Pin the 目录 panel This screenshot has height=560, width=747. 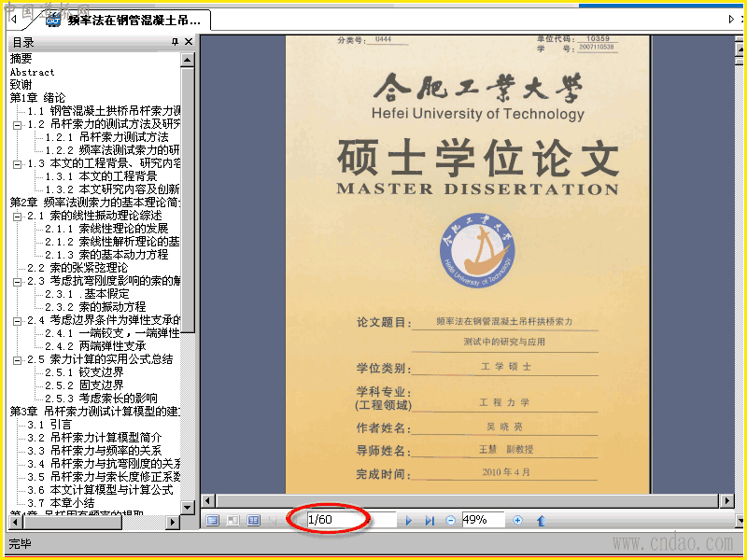pyautogui.click(x=175, y=42)
